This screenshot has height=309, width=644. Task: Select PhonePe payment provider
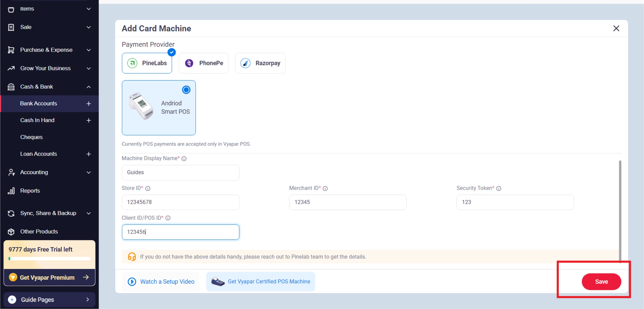204,63
